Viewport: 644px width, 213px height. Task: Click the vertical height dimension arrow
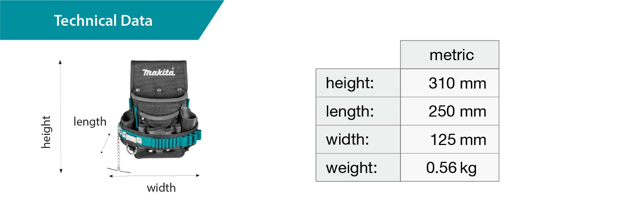click(x=60, y=116)
